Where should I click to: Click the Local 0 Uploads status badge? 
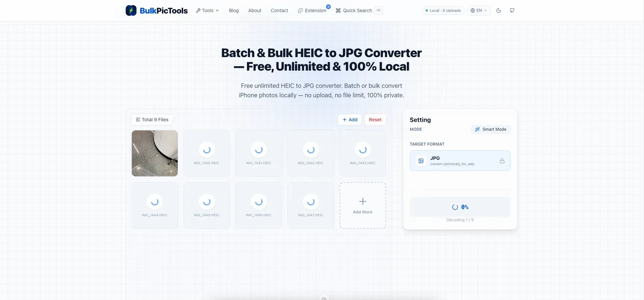click(443, 10)
